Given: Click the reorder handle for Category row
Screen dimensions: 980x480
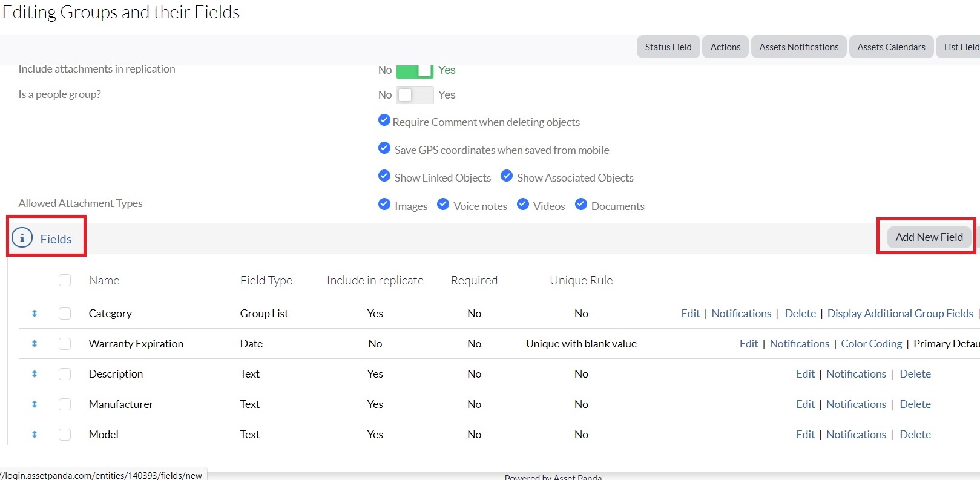Looking at the screenshot, I should pyautogui.click(x=35, y=314).
